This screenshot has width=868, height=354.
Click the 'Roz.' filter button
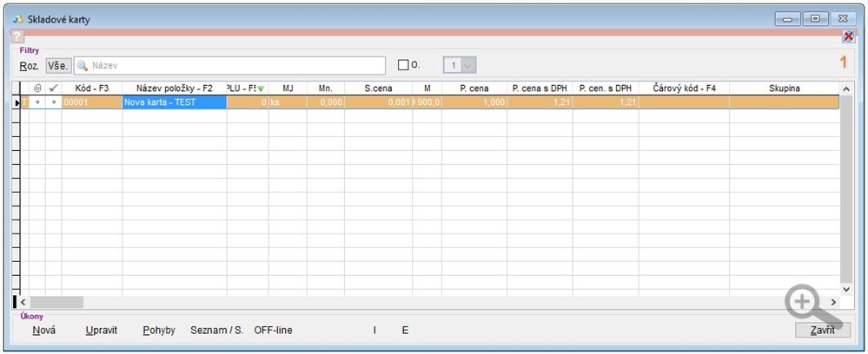click(x=30, y=65)
